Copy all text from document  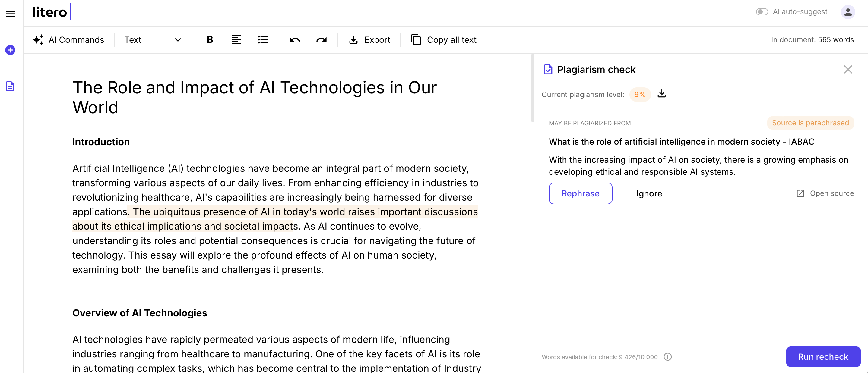coord(443,40)
